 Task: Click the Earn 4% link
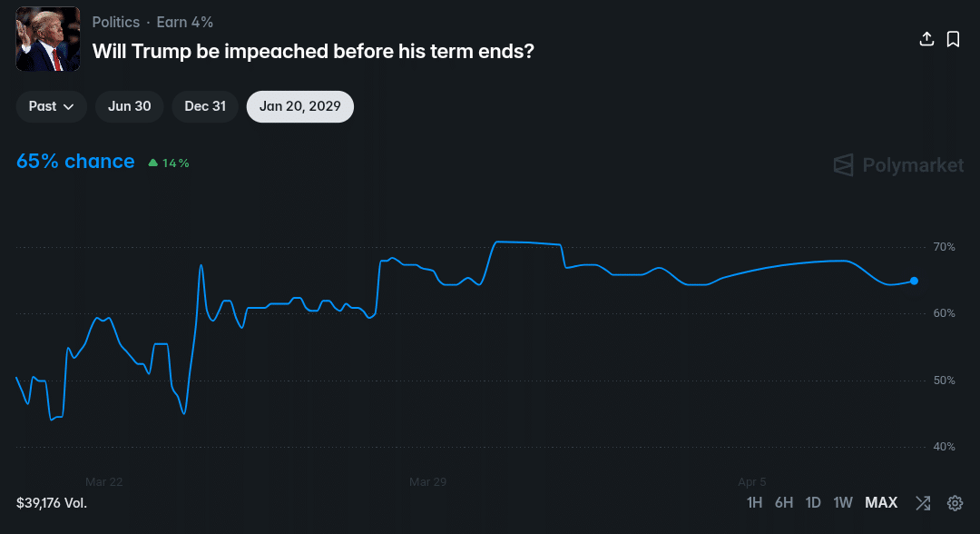tap(185, 22)
